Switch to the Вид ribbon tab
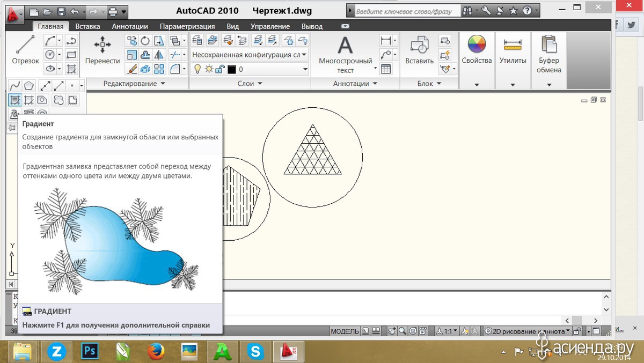The height and width of the screenshot is (363, 644). tap(232, 26)
